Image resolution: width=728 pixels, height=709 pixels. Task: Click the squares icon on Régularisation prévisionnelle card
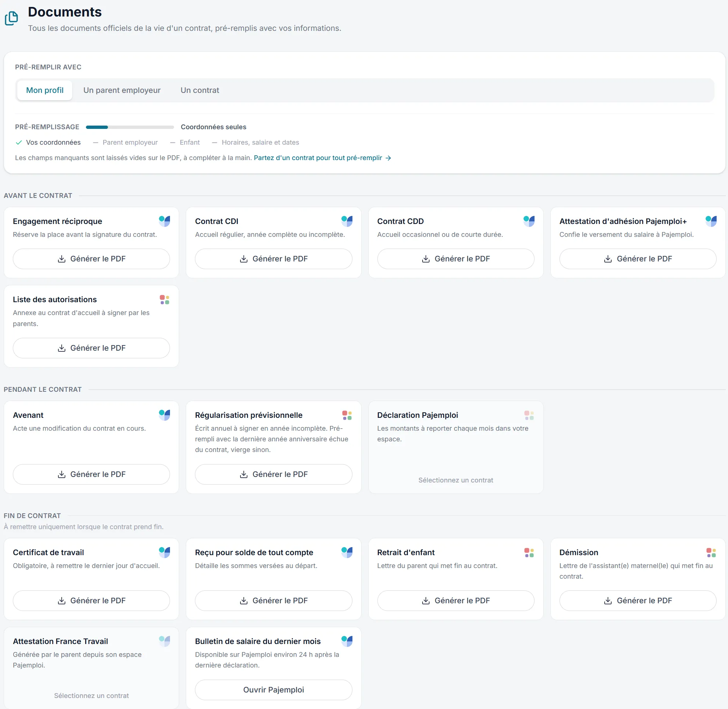tap(347, 415)
